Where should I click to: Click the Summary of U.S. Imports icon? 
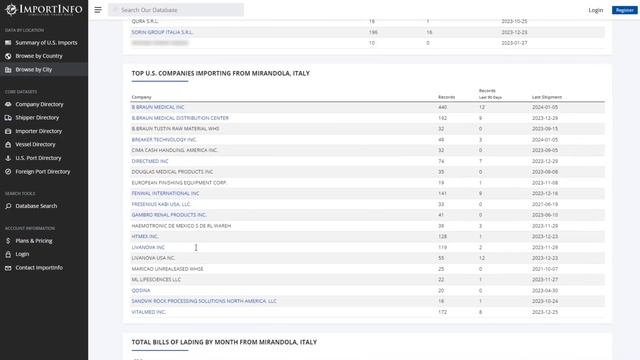pyautogui.click(x=8, y=42)
